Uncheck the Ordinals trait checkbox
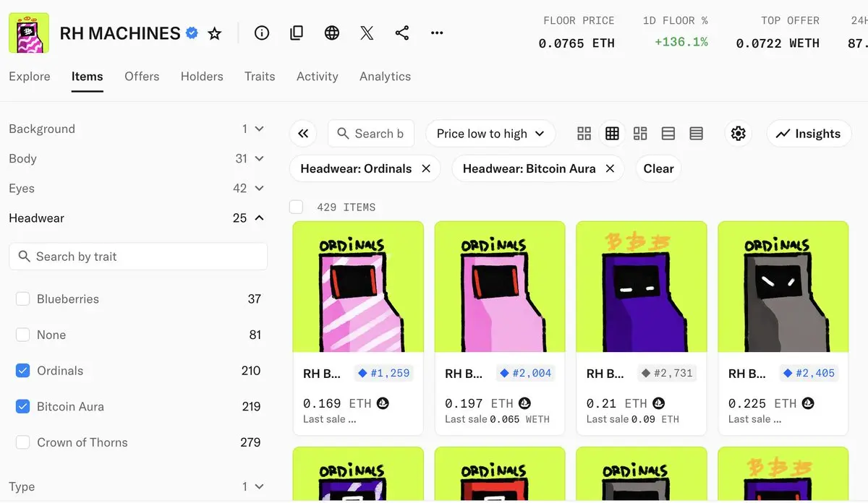The image size is (868, 503). (x=23, y=371)
